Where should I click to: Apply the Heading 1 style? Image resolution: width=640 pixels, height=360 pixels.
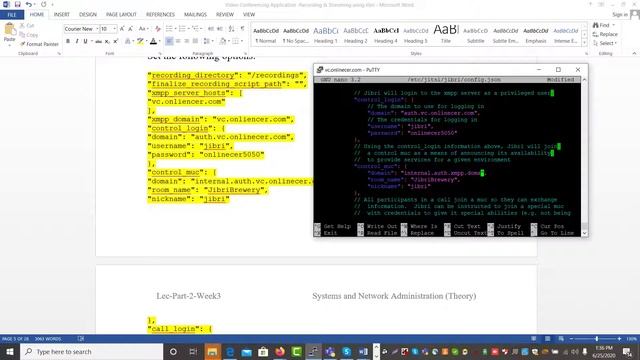pyautogui.click(x=326, y=35)
